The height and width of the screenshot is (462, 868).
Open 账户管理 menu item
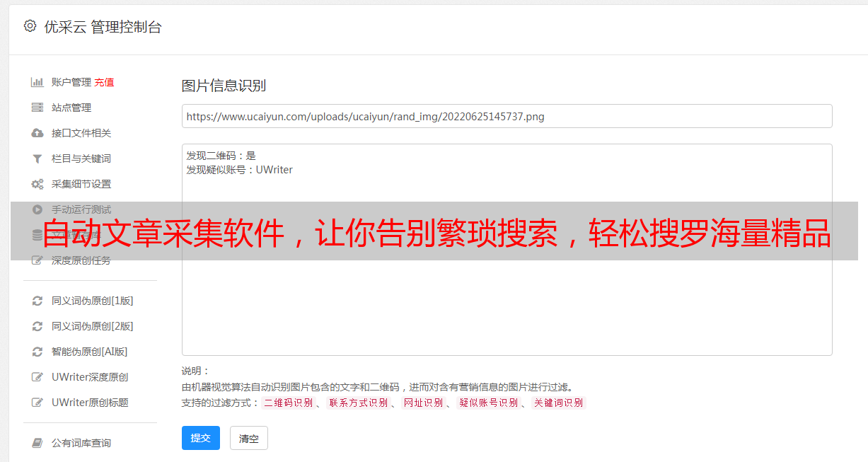click(x=71, y=82)
